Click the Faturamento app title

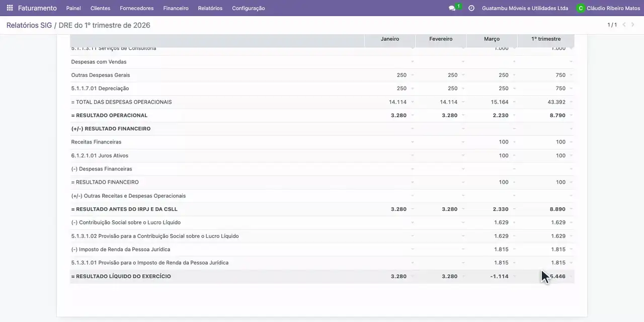(x=37, y=8)
